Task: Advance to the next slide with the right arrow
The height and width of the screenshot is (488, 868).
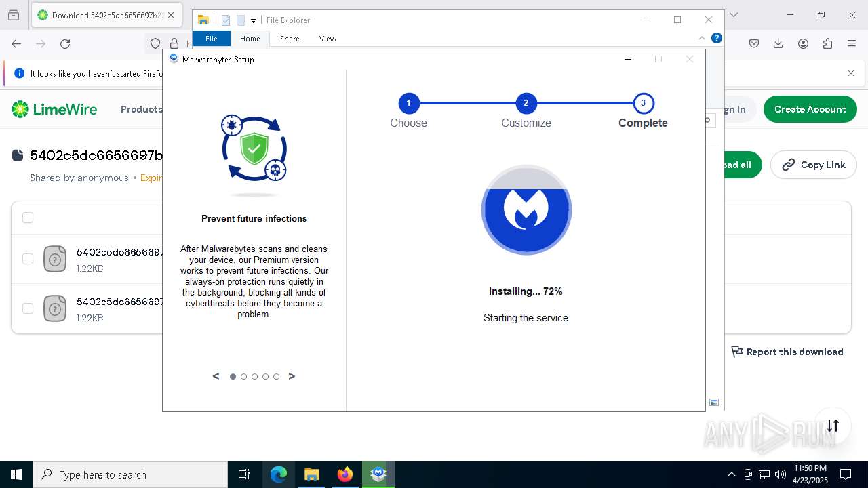Action: point(292,376)
